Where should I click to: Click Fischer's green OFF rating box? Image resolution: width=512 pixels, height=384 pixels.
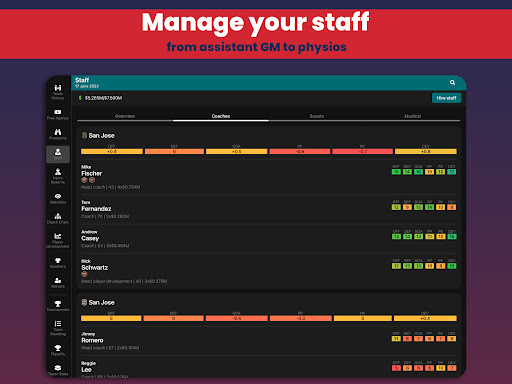point(396,172)
